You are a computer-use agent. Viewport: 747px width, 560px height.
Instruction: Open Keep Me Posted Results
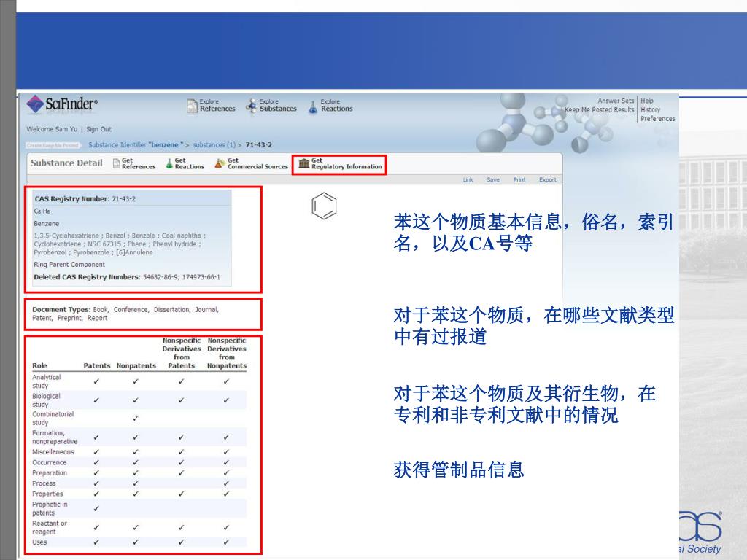(600, 109)
